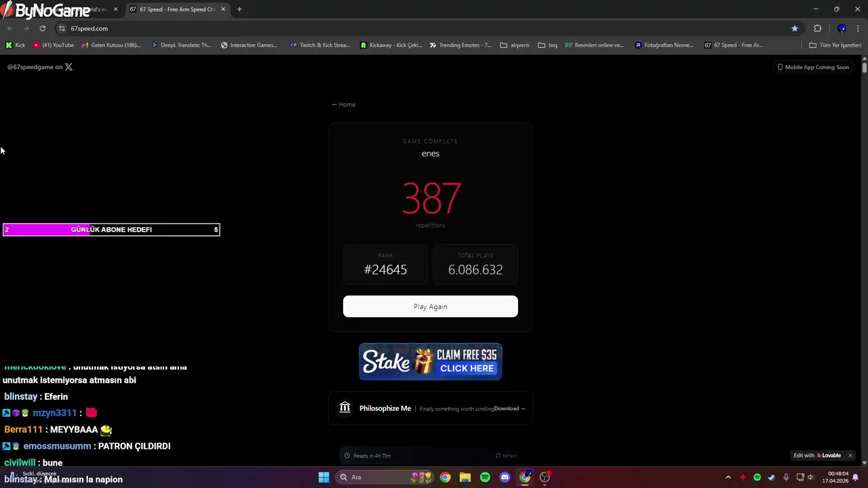This screenshot has width=868, height=488.
Task: Open the Interactive Games bookmark
Action: [249, 45]
